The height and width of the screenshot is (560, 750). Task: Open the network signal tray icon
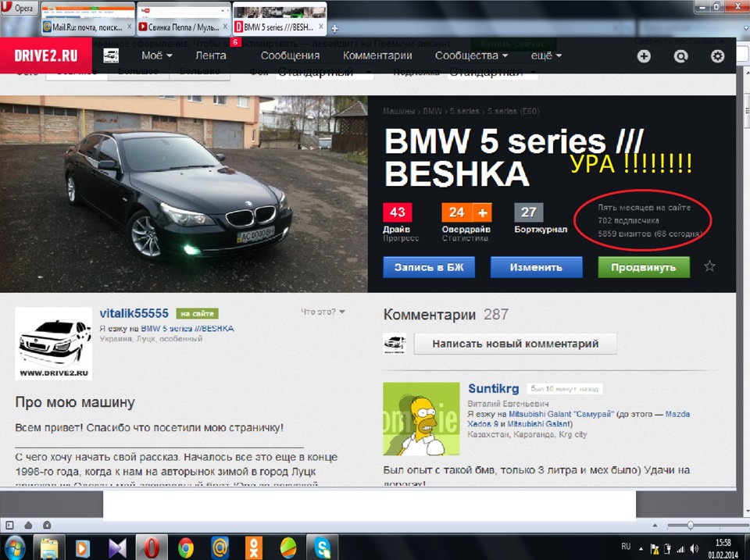pos(680,549)
